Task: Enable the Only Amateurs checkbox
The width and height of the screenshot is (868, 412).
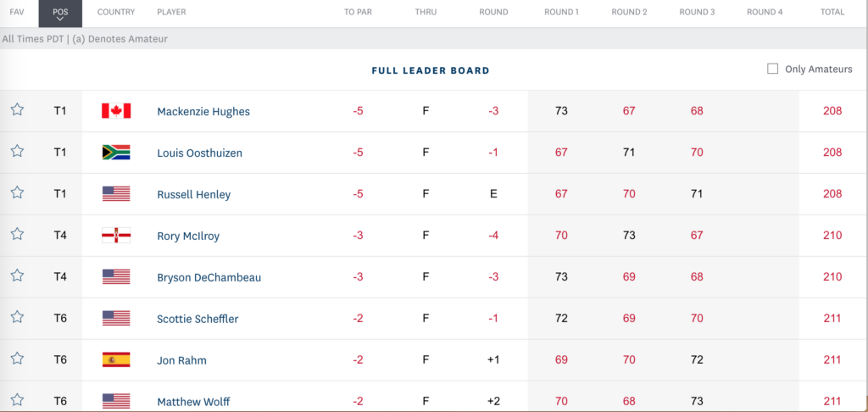Action: pyautogui.click(x=772, y=70)
